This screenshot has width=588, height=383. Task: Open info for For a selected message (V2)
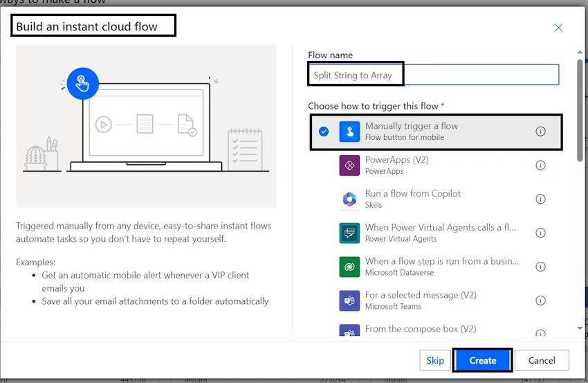coord(540,301)
